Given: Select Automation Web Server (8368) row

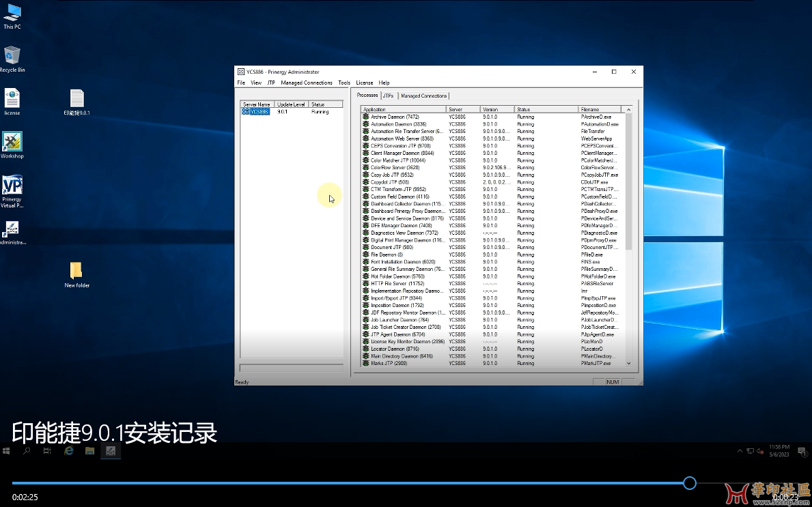Looking at the screenshot, I should tap(493, 139).
